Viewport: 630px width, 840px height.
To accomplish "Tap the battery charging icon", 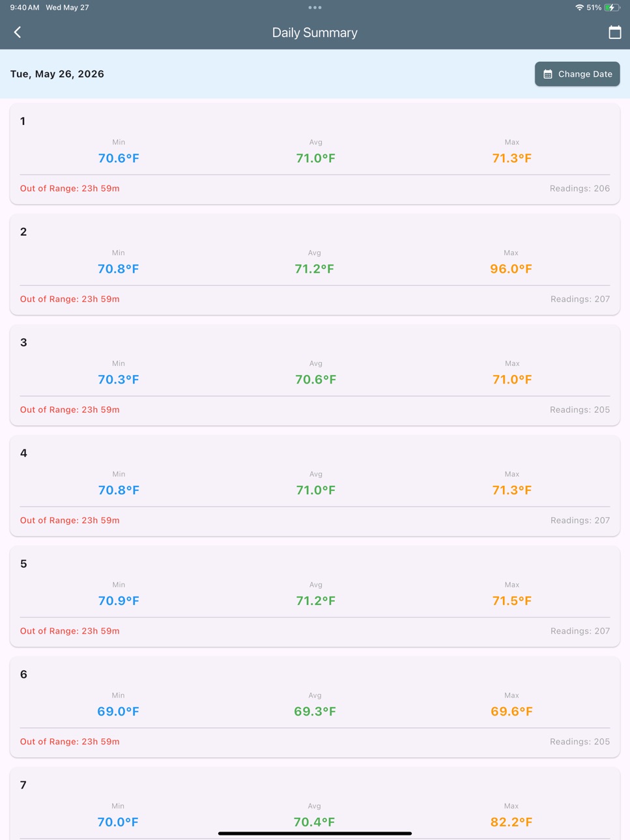I will pos(612,8).
